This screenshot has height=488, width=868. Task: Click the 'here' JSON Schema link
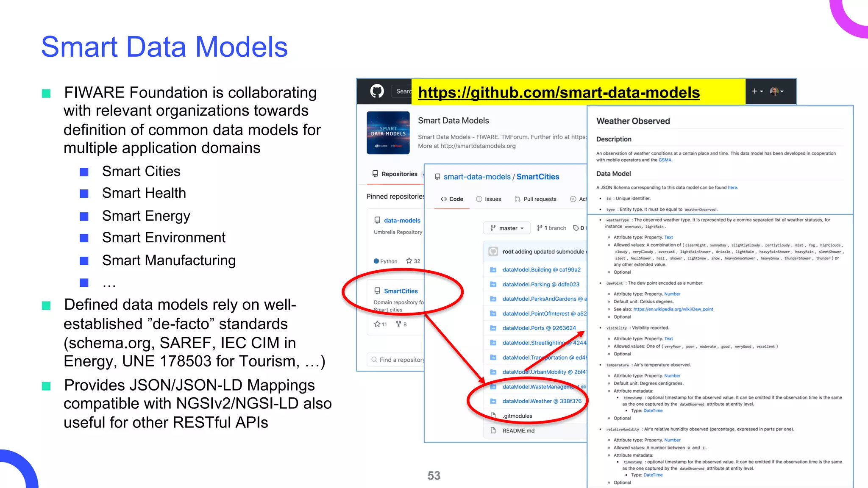pos(732,188)
